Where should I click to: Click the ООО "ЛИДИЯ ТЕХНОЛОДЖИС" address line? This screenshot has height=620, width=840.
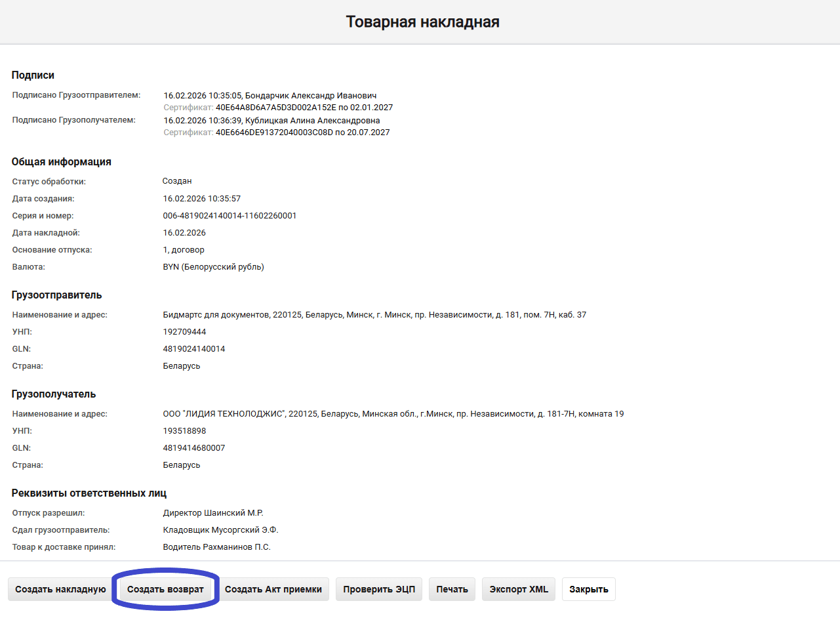(x=393, y=414)
